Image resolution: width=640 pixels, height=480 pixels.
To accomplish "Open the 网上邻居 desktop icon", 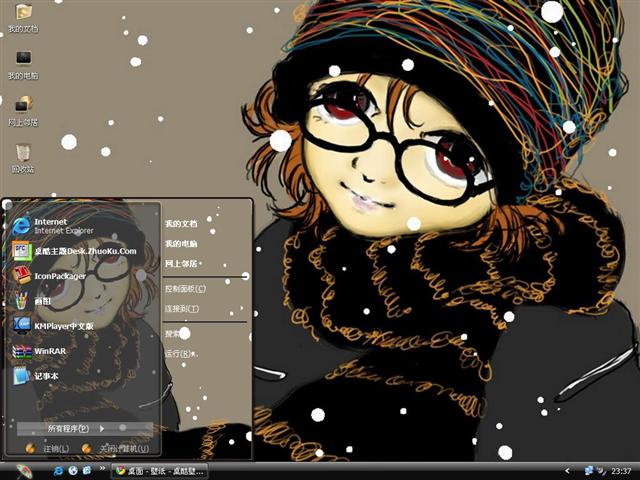I will pos(23,111).
